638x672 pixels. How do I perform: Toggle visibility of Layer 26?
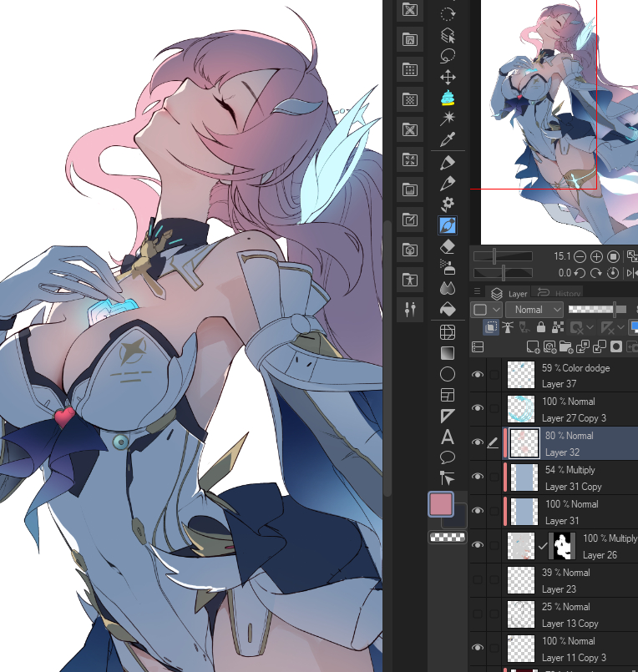coord(478,545)
